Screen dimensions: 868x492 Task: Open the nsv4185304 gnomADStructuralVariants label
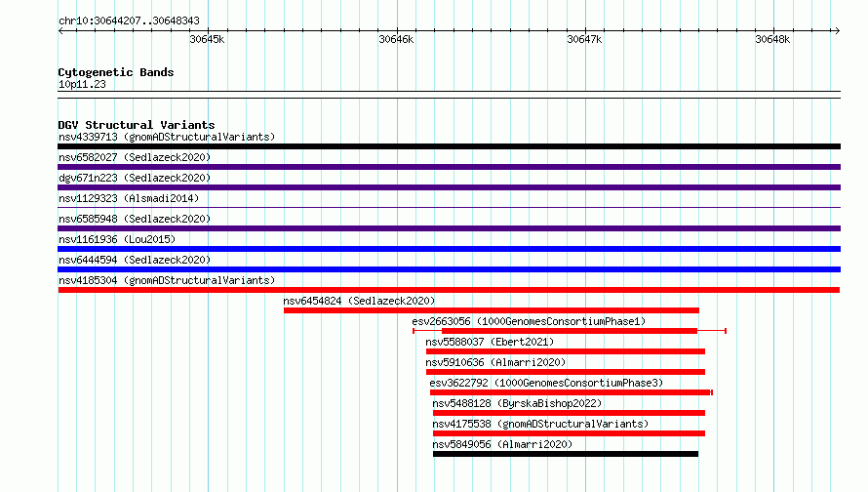(167, 280)
